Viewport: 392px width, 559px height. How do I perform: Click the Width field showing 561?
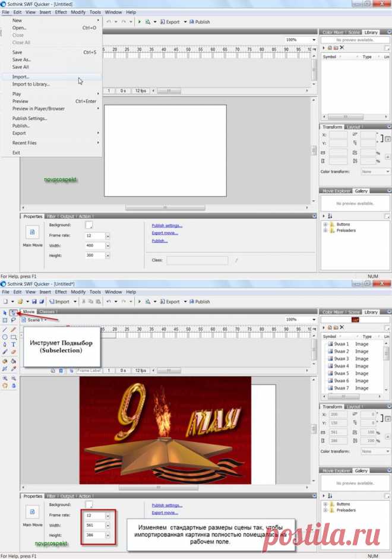pos(95,525)
